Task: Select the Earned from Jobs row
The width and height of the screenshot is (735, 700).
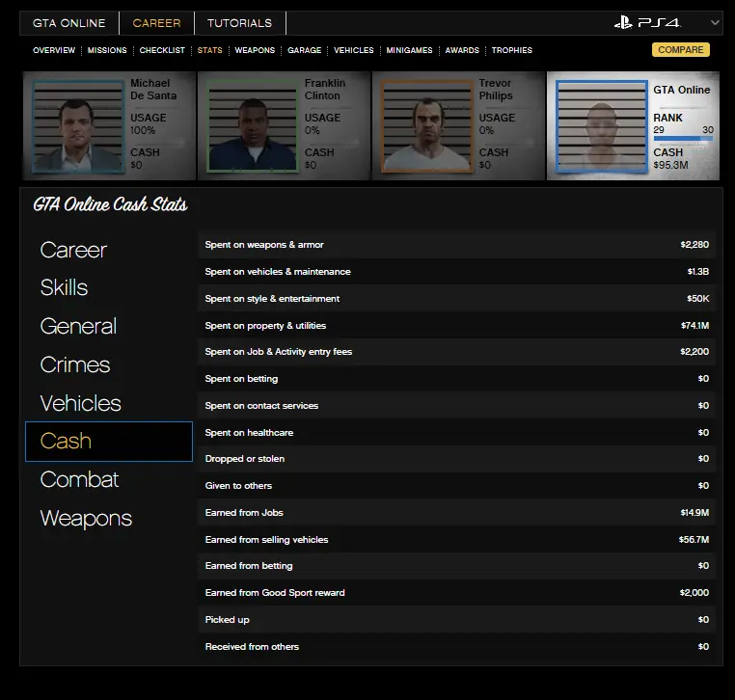Action: pos(457,513)
